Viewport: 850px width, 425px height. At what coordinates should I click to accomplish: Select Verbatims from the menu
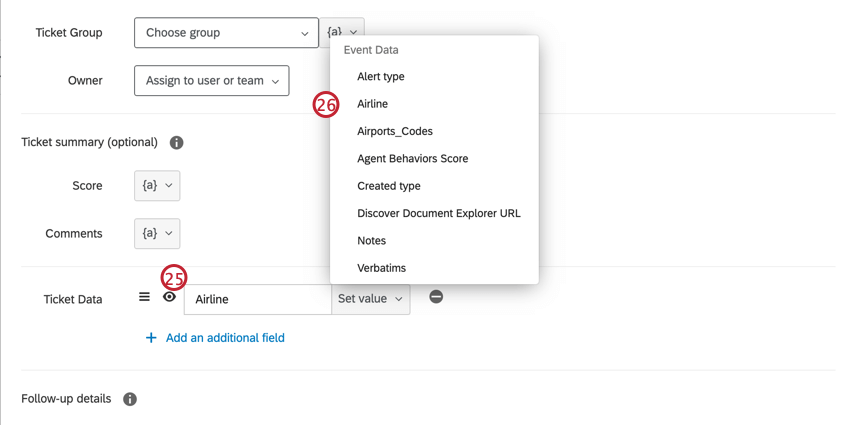pos(381,268)
